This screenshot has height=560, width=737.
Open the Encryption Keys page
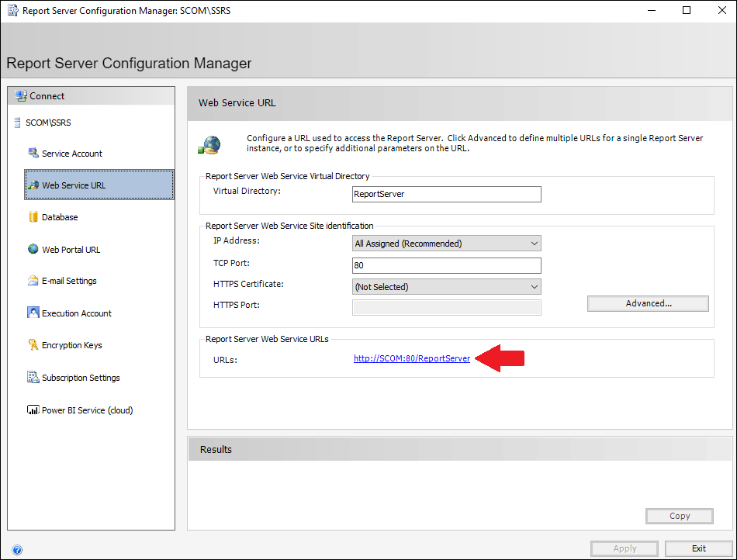pos(72,345)
